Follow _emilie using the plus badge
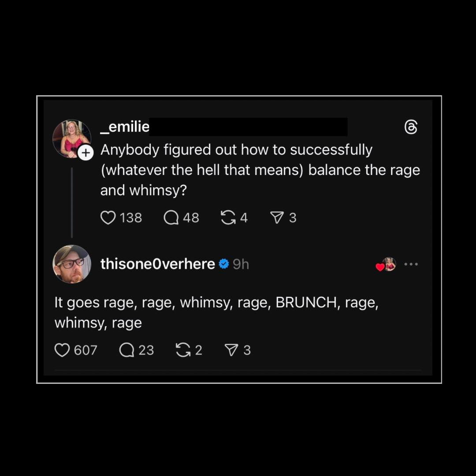Screen dimensions: 476x476 tap(86, 153)
